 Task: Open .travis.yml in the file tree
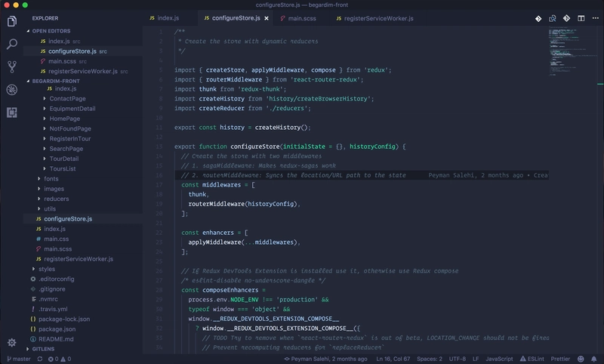click(53, 309)
